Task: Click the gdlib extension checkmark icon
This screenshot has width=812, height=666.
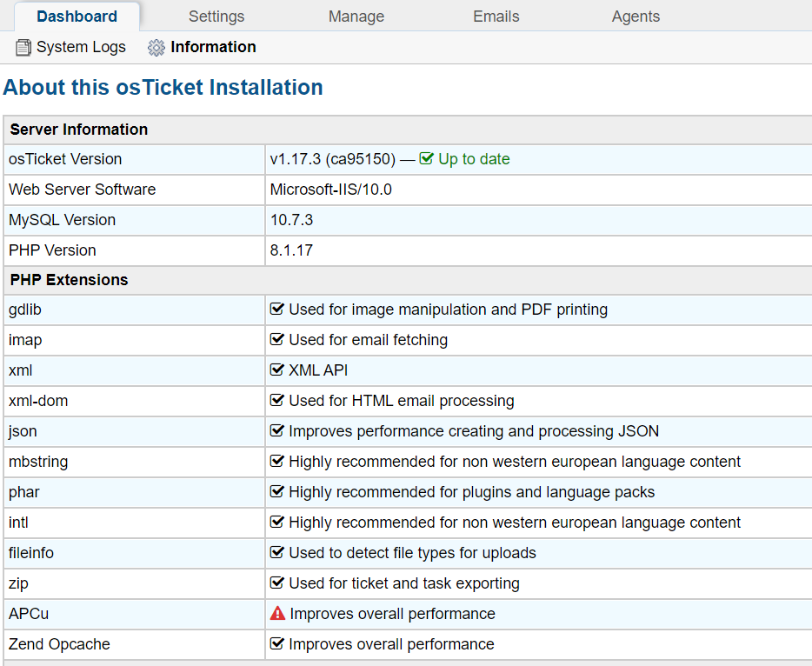Action: [x=277, y=310]
